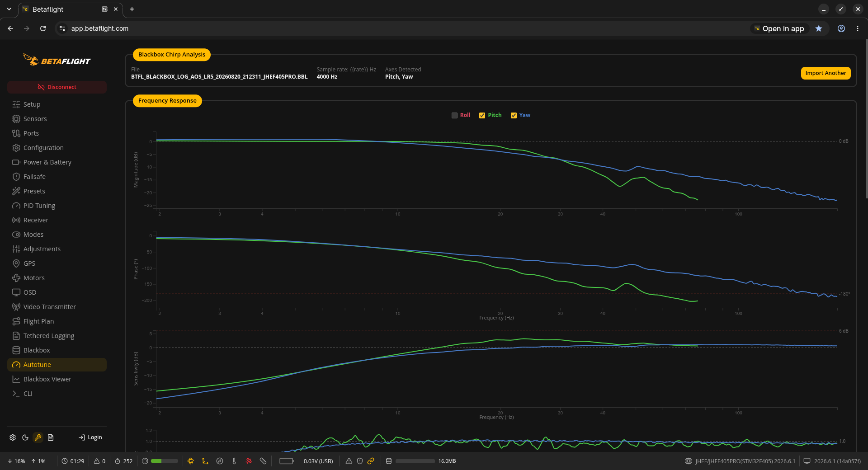Screen dimensions: 868x470
Task: Click the log file name text
Action: click(219, 77)
